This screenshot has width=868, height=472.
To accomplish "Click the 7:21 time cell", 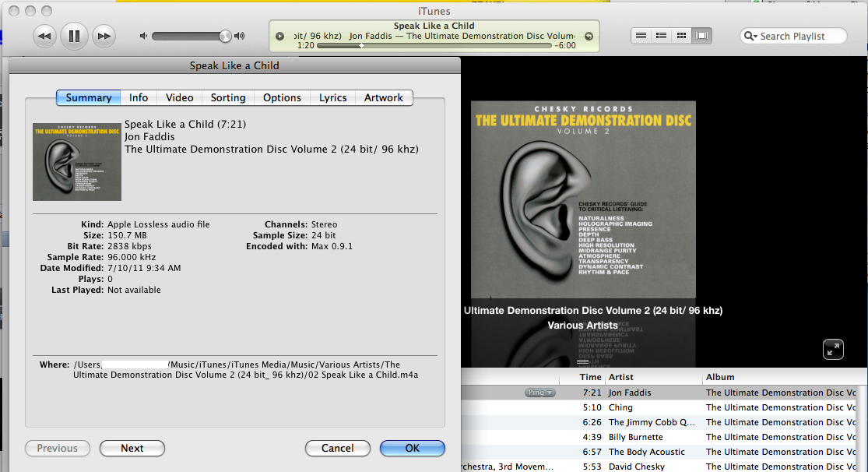I will (x=592, y=393).
